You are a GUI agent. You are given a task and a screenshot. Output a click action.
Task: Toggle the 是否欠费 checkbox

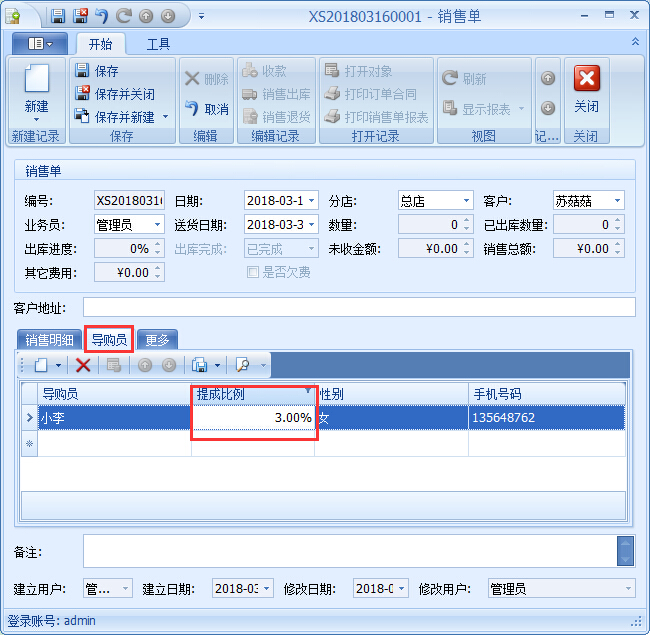(x=253, y=272)
